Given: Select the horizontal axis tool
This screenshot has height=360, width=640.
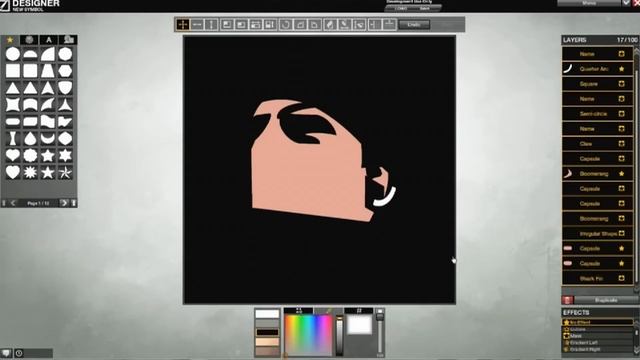Looking at the screenshot, I should [x=197, y=24].
